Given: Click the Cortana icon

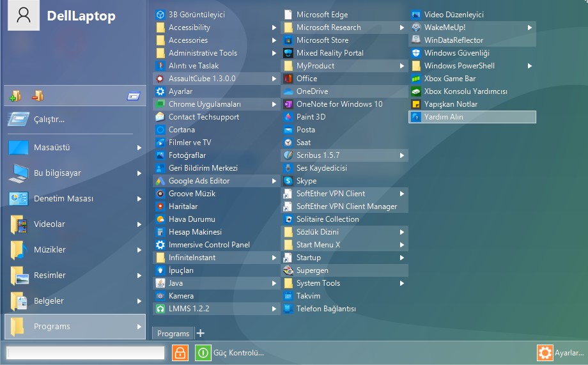Looking at the screenshot, I should tap(160, 129).
